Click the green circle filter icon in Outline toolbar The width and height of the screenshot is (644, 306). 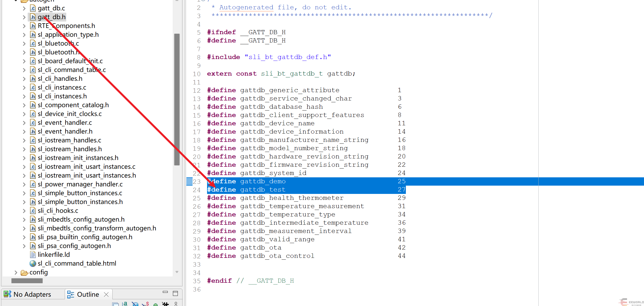click(156, 304)
